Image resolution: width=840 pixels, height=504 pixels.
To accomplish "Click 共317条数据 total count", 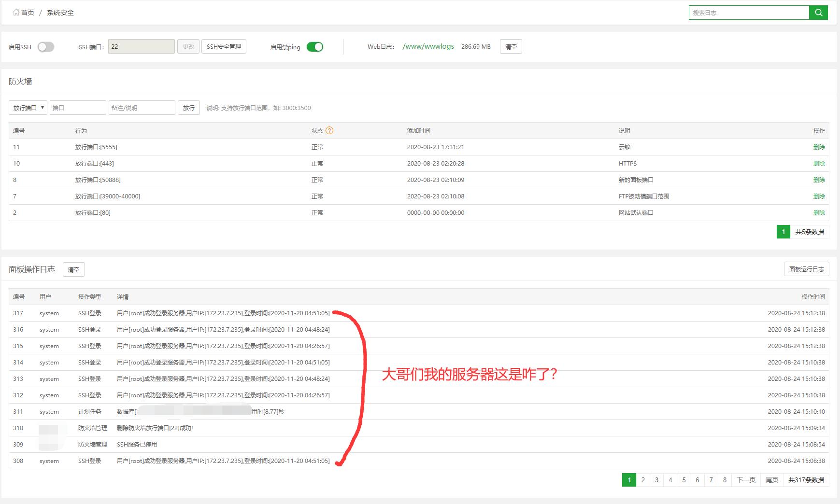I will 806,479.
